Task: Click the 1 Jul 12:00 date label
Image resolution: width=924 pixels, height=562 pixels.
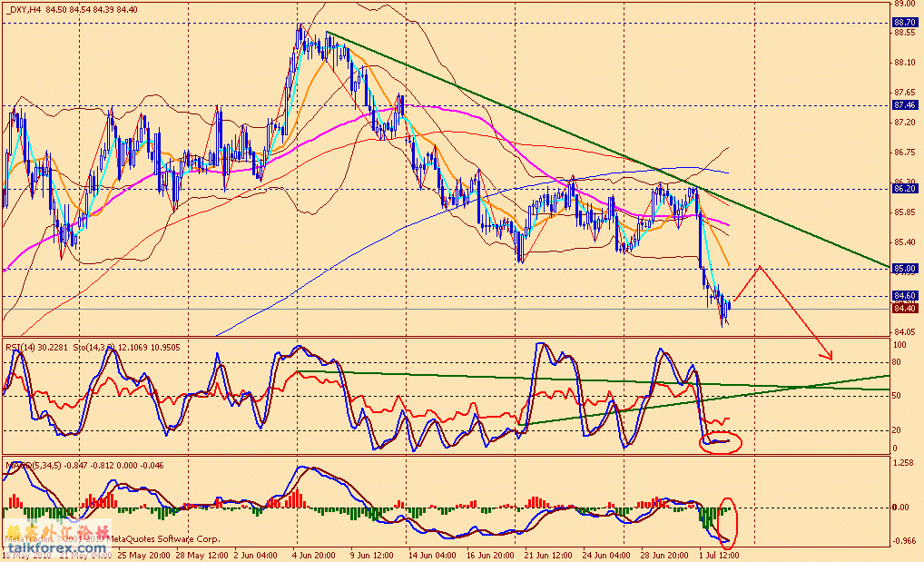Action: [718, 555]
